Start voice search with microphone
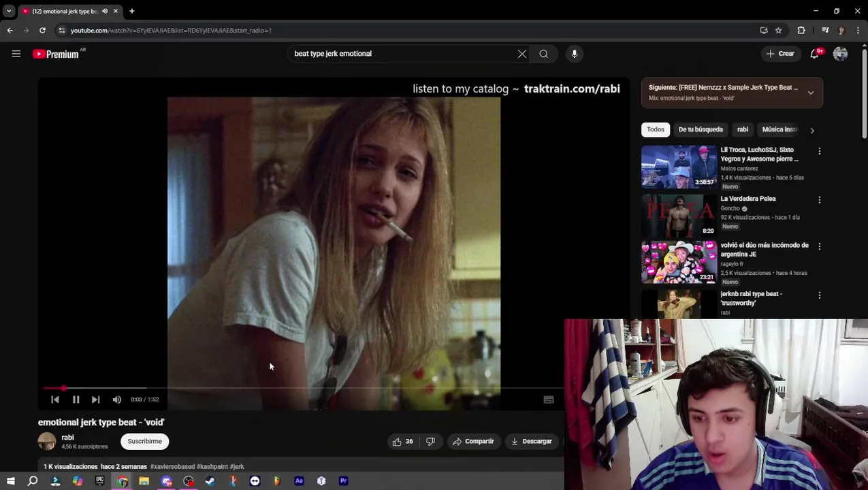The height and width of the screenshot is (490, 868). tap(575, 54)
